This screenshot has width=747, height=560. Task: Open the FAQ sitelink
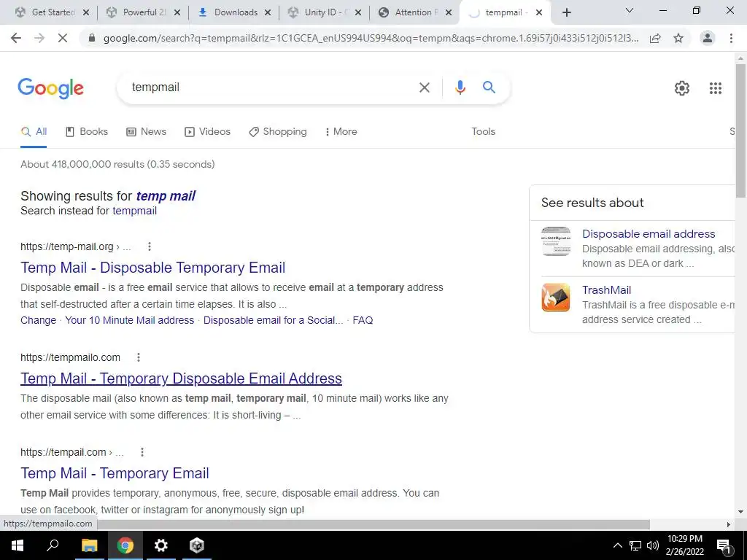363,321
